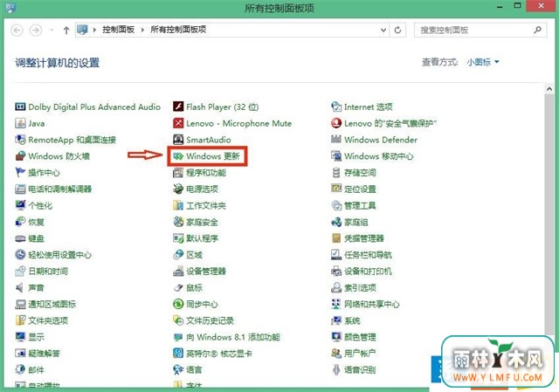
Task: Open the 恢复 item
Action: 30,222
